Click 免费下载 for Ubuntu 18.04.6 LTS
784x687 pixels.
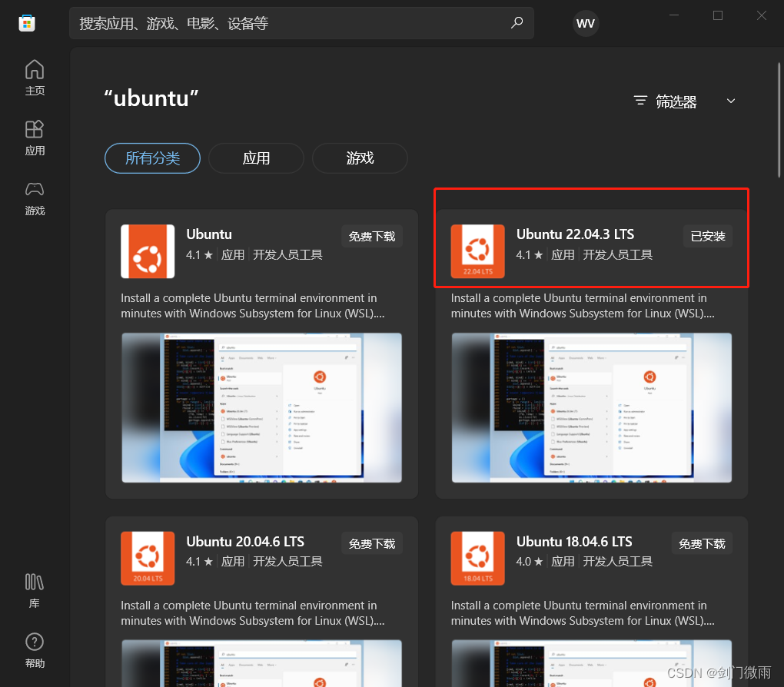pos(702,543)
